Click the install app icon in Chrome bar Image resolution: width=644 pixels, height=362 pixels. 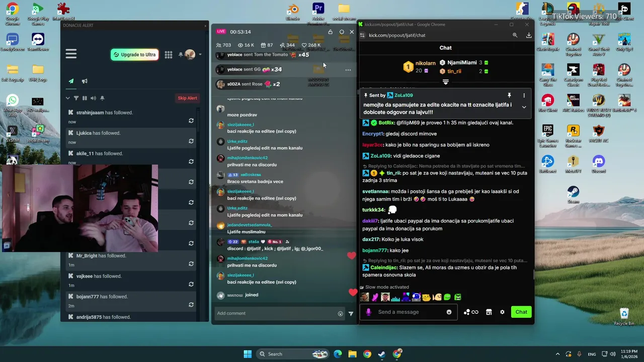click(529, 35)
